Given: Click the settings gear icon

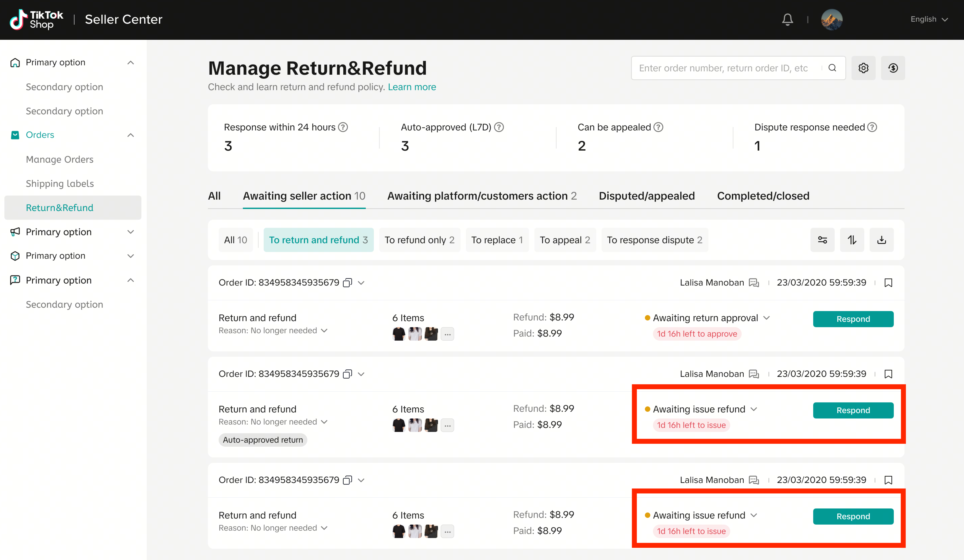Looking at the screenshot, I should pos(863,68).
